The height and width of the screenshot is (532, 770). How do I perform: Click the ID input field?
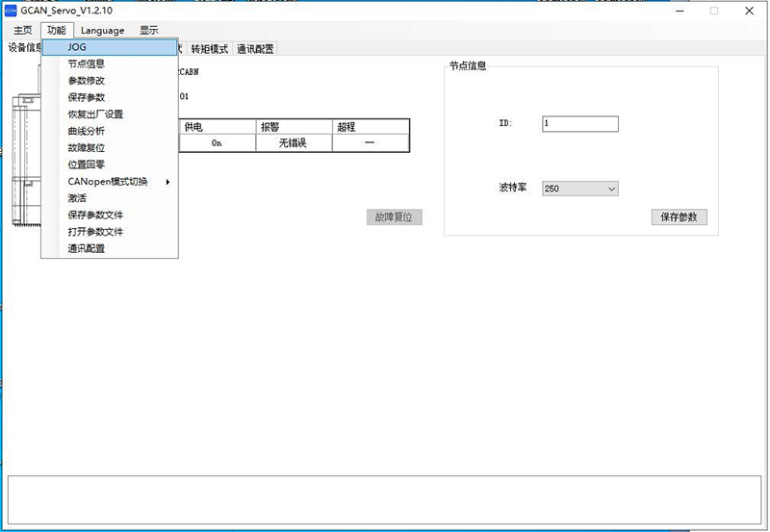click(x=579, y=124)
